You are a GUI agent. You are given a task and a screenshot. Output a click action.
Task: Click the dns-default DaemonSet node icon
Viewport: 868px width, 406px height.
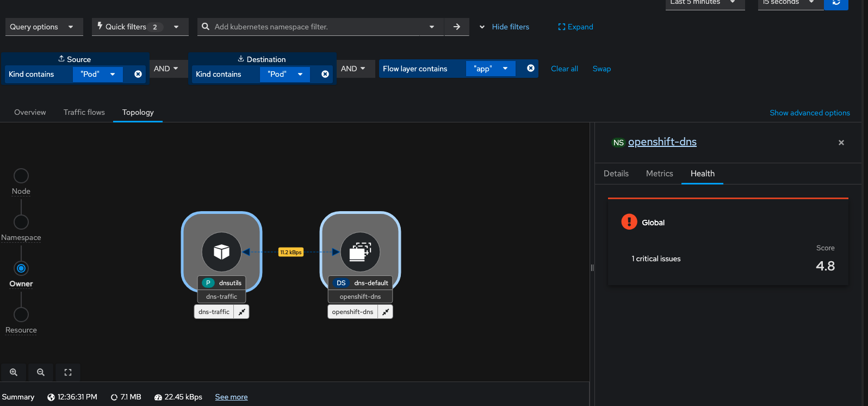tap(360, 252)
